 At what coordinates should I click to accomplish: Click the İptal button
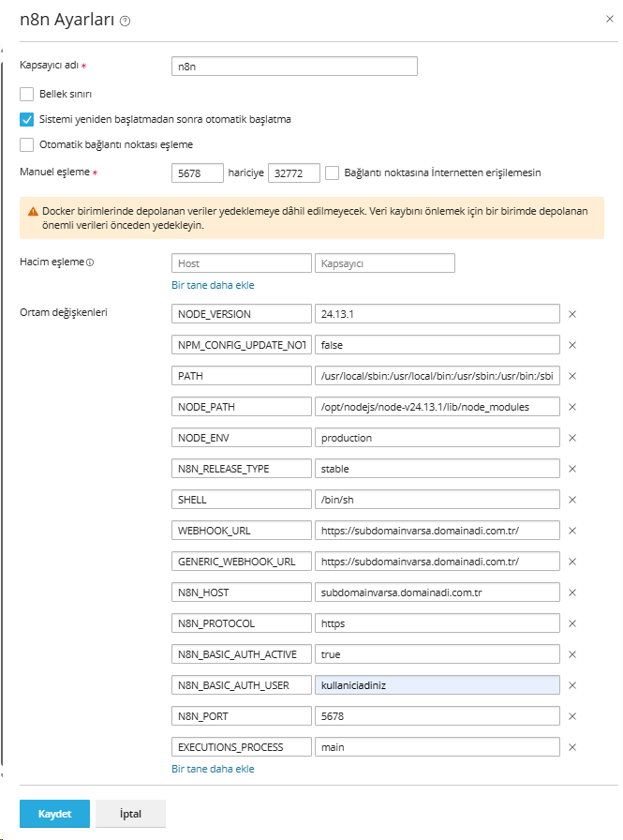pos(131,814)
